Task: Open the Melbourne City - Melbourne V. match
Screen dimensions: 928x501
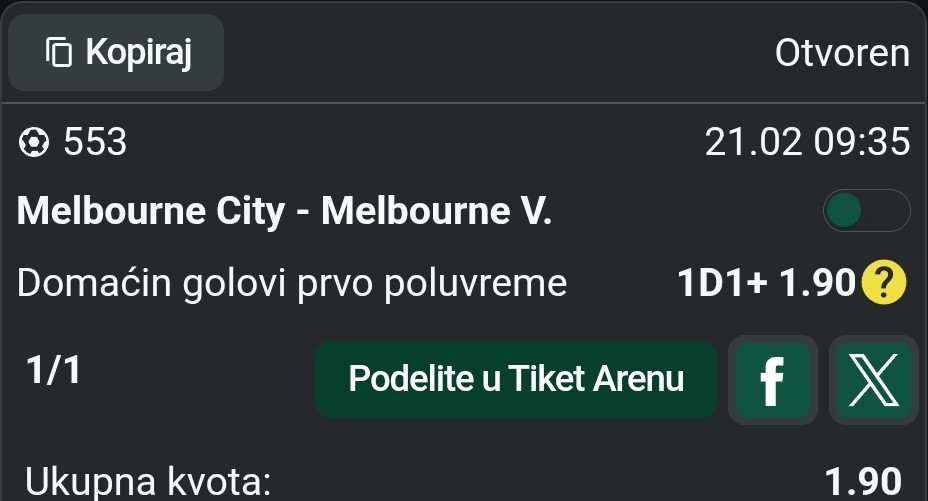Action: click(x=284, y=211)
